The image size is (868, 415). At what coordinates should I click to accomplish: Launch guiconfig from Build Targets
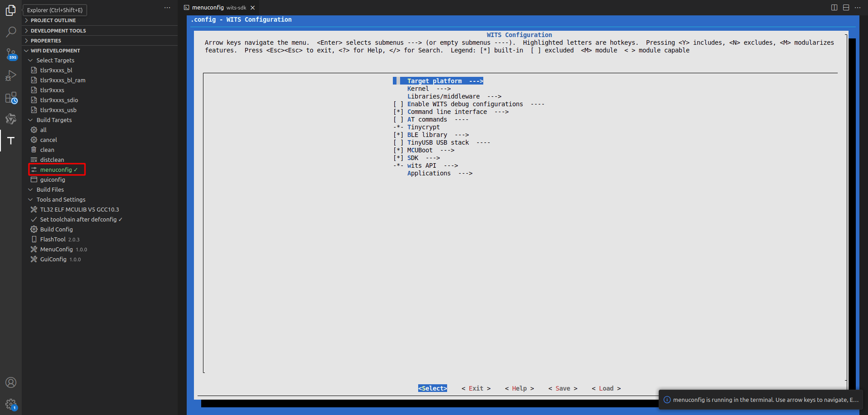[x=52, y=179]
